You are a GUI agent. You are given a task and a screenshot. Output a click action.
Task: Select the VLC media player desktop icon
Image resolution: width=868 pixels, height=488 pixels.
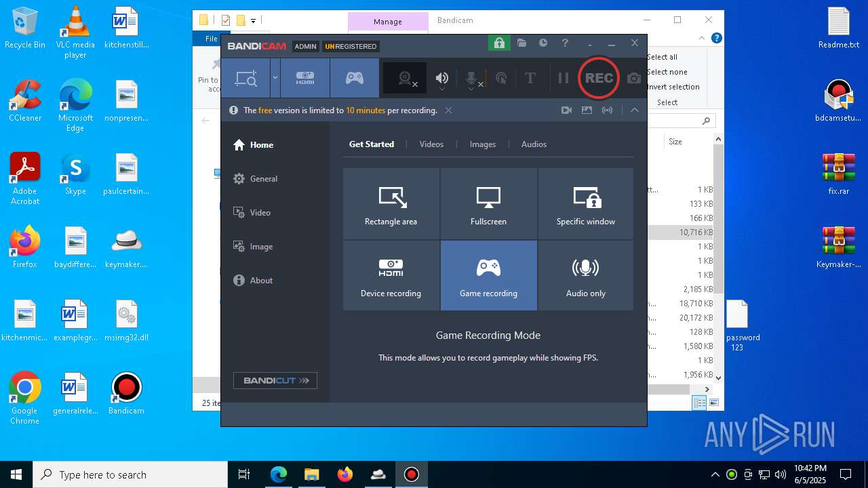point(75,33)
